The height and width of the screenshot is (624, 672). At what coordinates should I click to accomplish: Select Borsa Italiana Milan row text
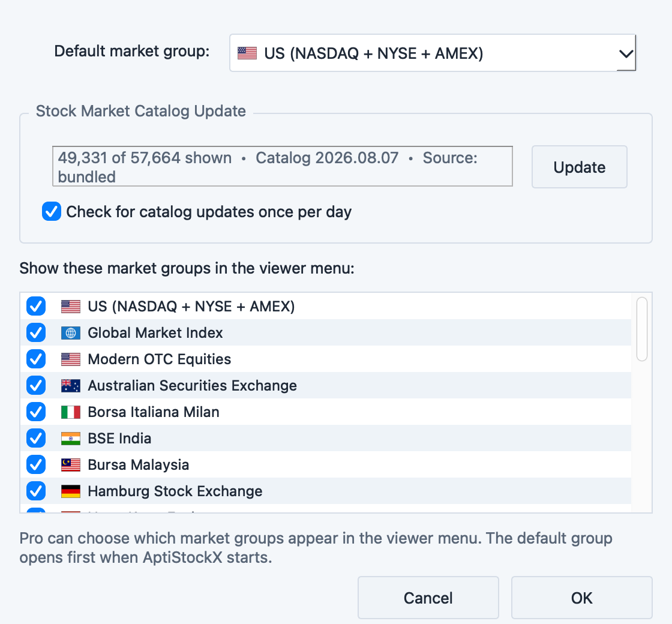(x=154, y=412)
